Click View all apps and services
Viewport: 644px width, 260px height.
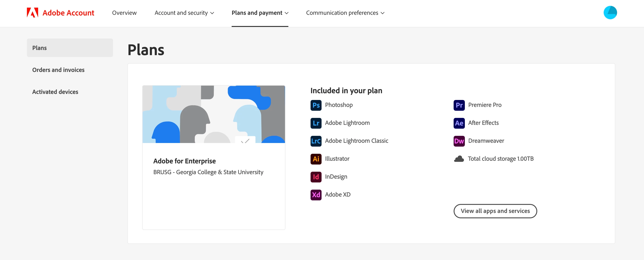click(x=495, y=211)
